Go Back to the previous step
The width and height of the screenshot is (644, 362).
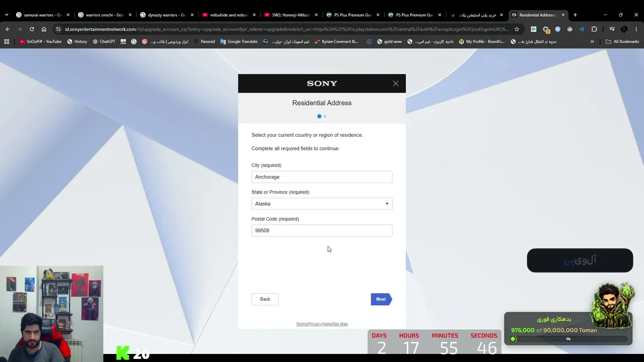[x=265, y=299]
